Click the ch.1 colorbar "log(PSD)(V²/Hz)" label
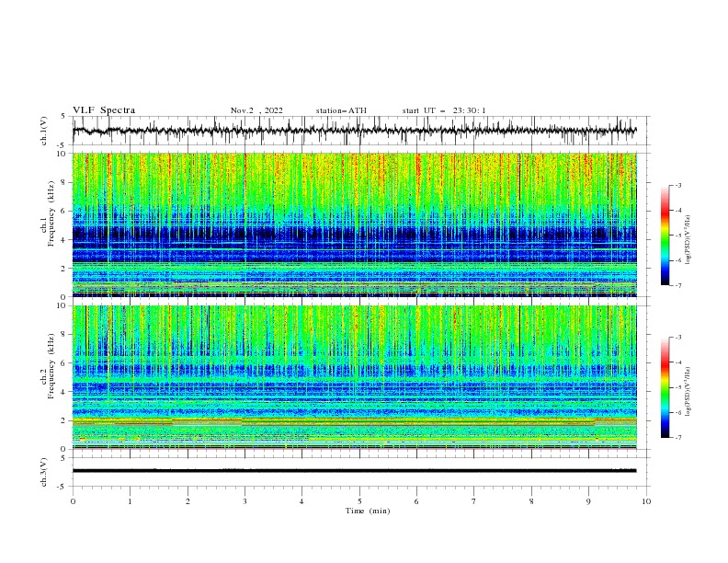The width and height of the screenshot is (728, 563). (x=688, y=240)
